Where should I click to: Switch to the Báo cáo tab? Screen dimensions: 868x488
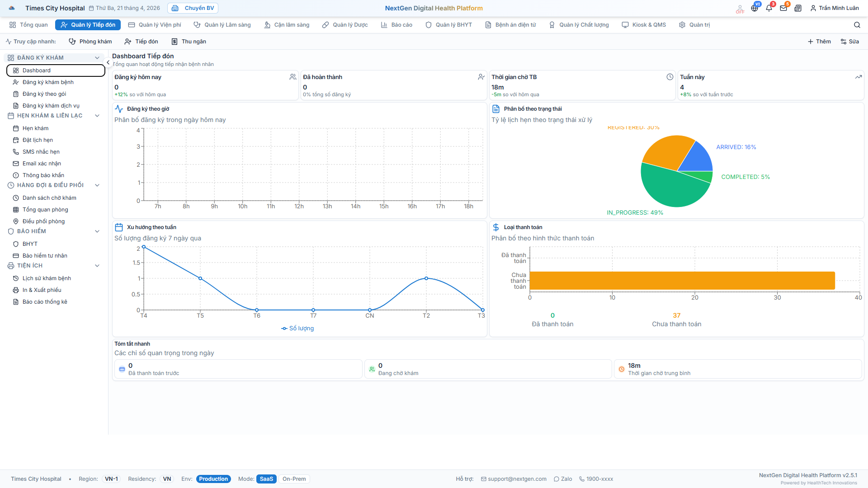tap(396, 25)
